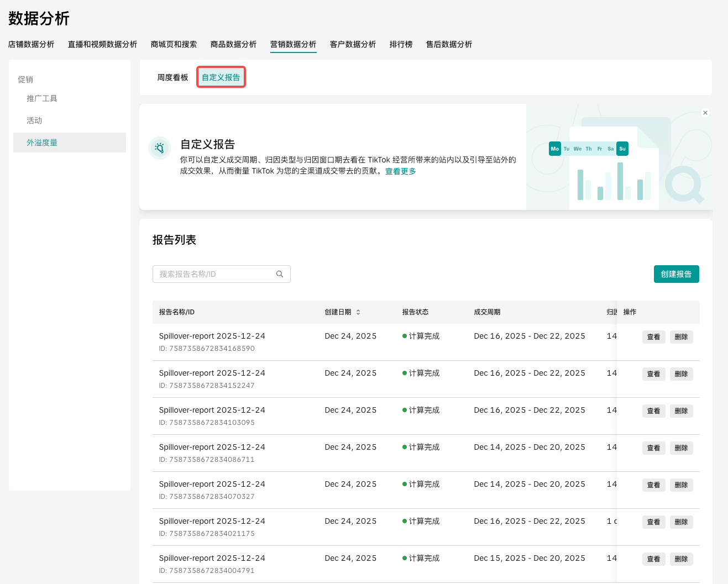Screen dimensions: 728x584
Task: Go to 直播和视频数据分析 tab
Action: 102,44
